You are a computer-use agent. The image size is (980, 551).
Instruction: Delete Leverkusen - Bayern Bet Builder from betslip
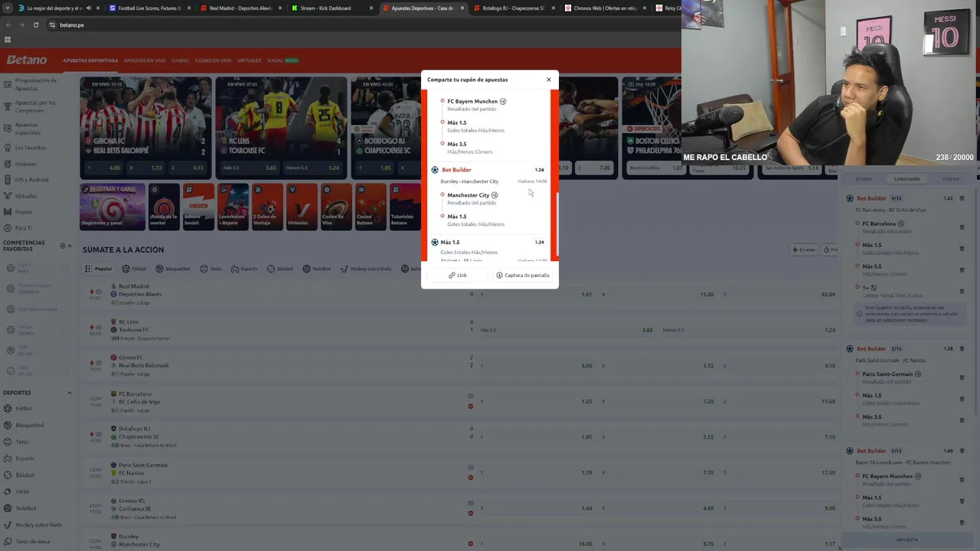962,451
